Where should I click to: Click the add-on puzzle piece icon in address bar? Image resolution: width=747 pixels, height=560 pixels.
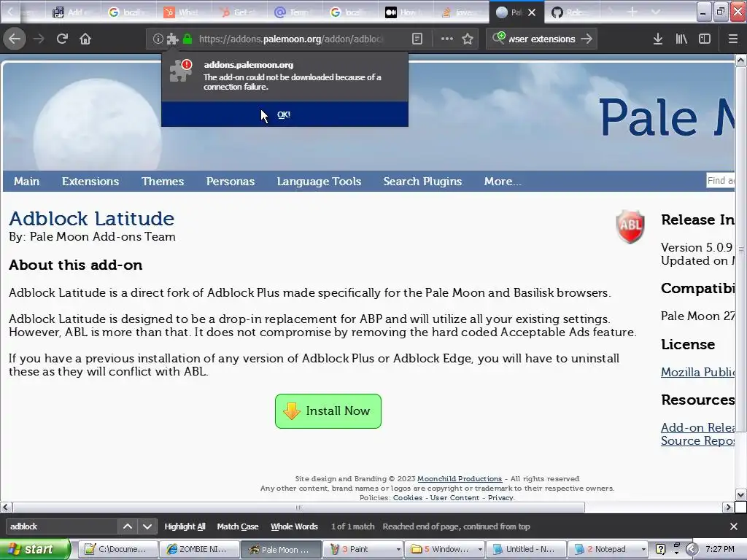tap(172, 39)
